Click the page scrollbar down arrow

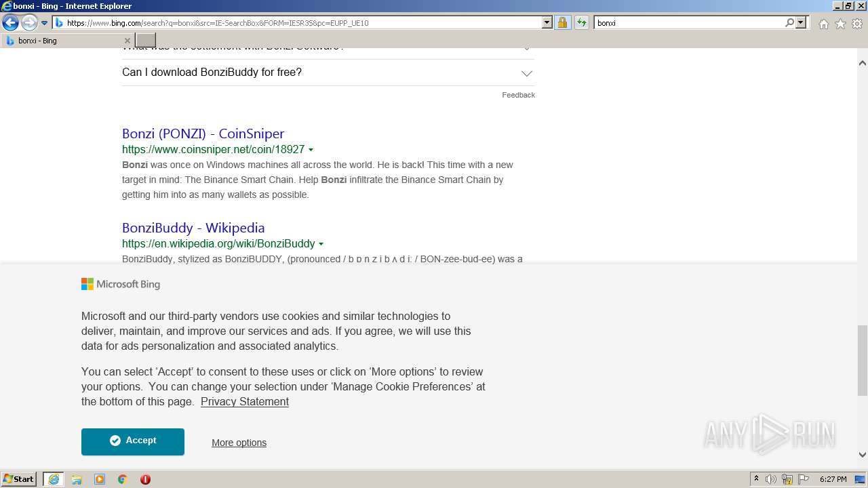click(x=863, y=455)
